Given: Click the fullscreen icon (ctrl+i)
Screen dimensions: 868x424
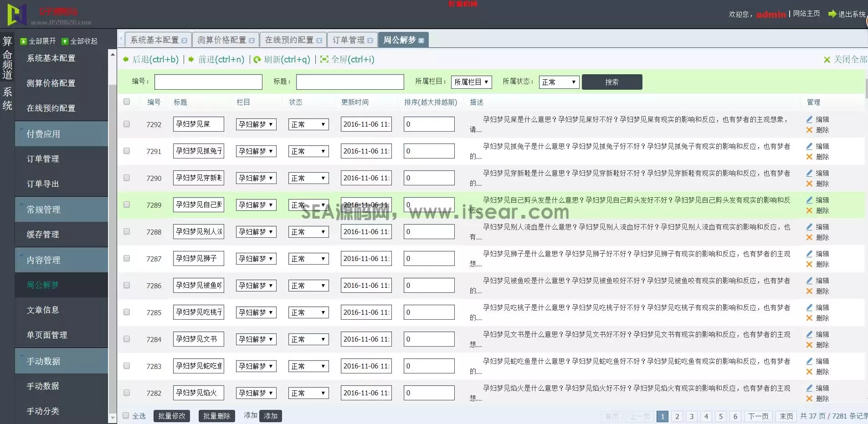Looking at the screenshot, I should pyautogui.click(x=324, y=59).
